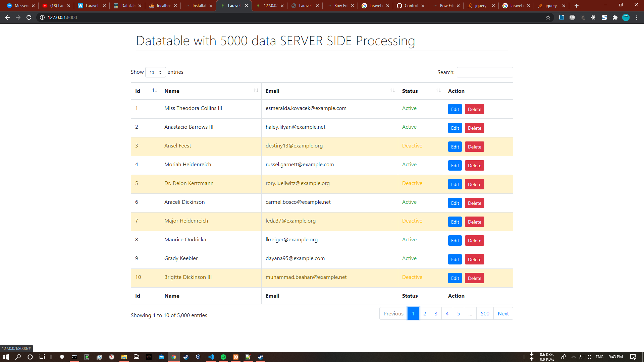Open Visual Studio Code from the taskbar

[211, 357]
